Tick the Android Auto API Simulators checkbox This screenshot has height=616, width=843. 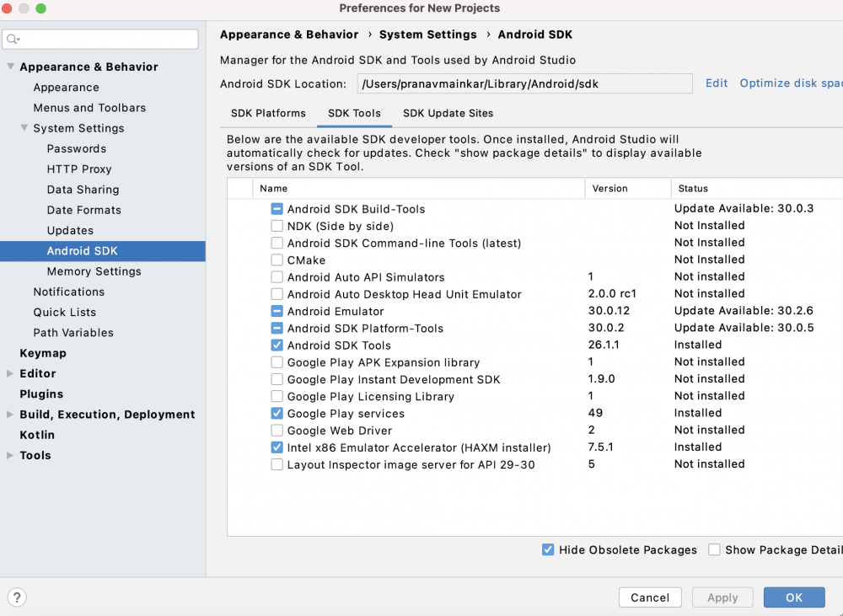pyautogui.click(x=277, y=277)
